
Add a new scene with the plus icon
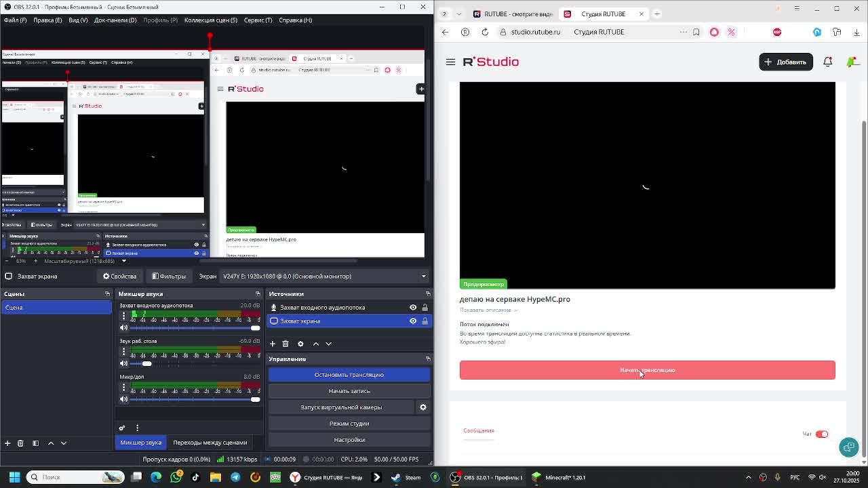click(7, 443)
